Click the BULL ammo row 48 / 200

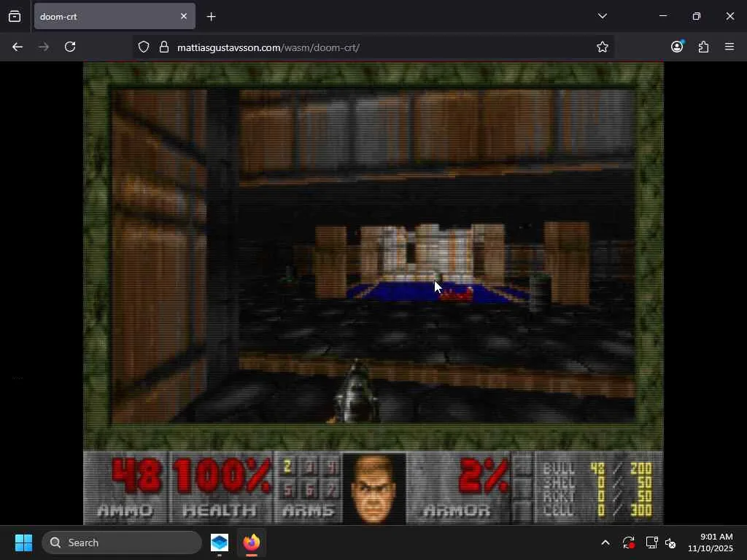tap(597, 469)
